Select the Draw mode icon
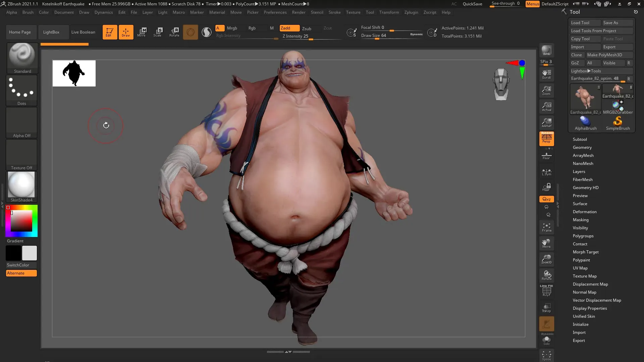This screenshot has width=644, height=362. (x=126, y=32)
